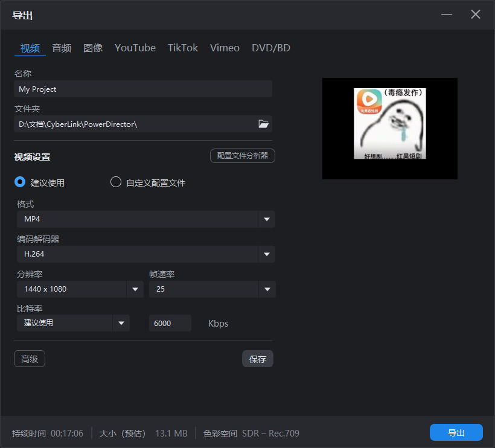Switch to the 音频 tab
The width and height of the screenshot is (495, 448).
[62, 48]
